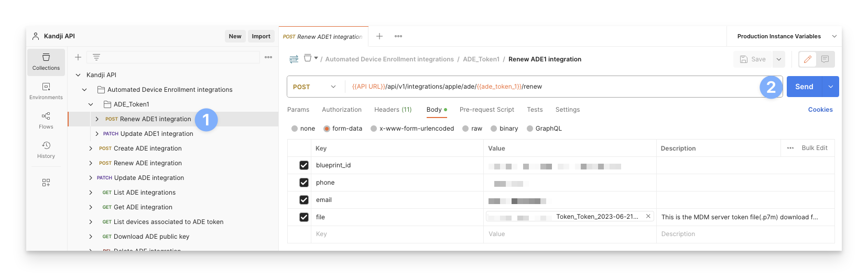Open the Cookies link
Viewport: 868px width, 277px height.
coord(820,110)
